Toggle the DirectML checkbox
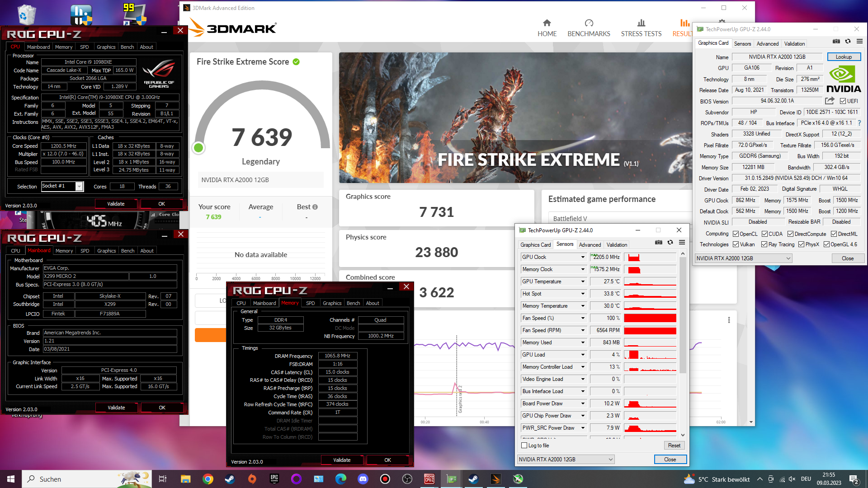Viewport: 868px width, 488px height. coord(834,234)
